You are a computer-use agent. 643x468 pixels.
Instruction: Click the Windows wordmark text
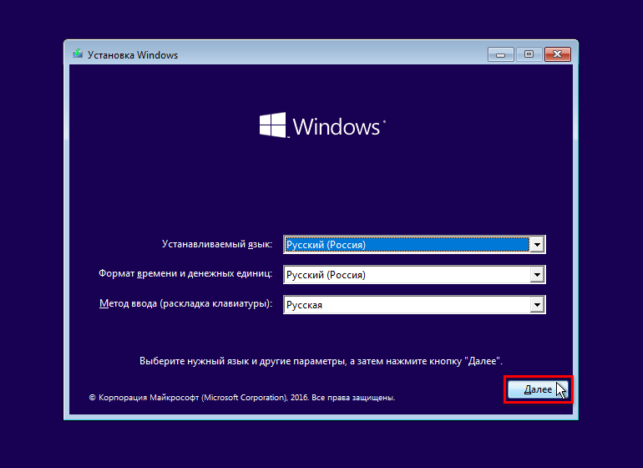(336, 127)
